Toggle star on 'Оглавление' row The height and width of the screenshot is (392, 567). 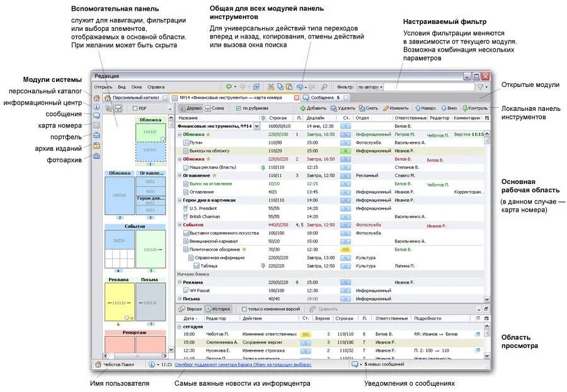pyautogui.click(x=214, y=175)
